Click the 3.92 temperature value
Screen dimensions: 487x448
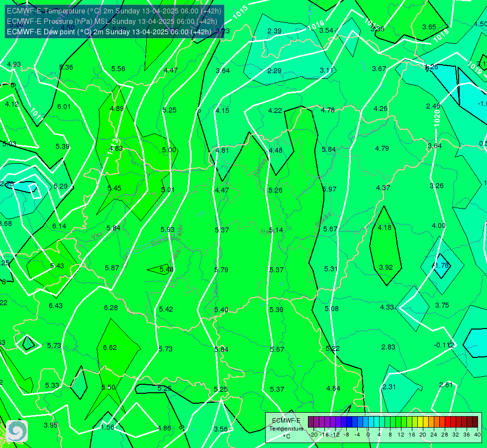tap(386, 267)
